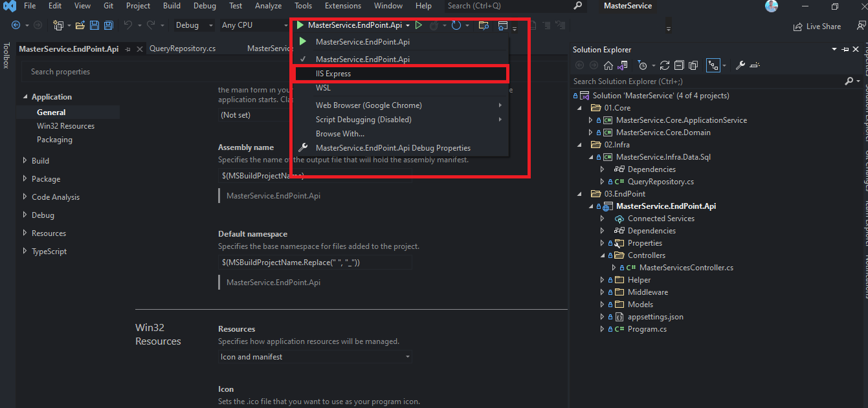This screenshot has height=408, width=868.
Task: Click the Solution Explorer search magnifier icon
Action: pos(849,81)
